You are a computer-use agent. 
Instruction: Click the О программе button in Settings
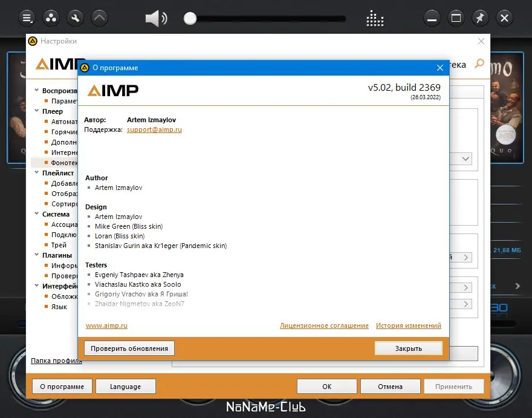[x=62, y=387]
